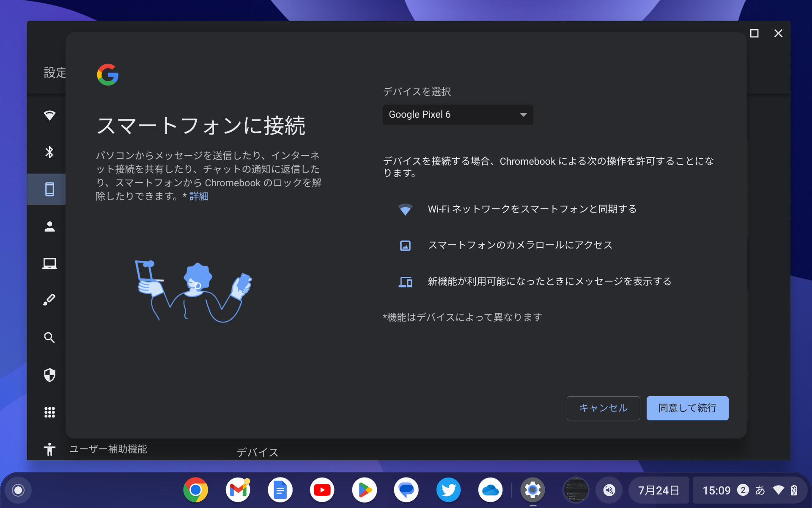
Task: Select the デバイス settings section
Action: pos(257,452)
